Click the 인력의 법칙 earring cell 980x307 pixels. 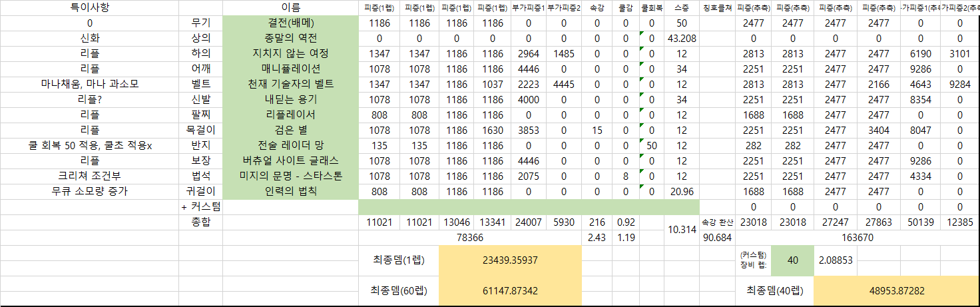(x=290, y=191)
